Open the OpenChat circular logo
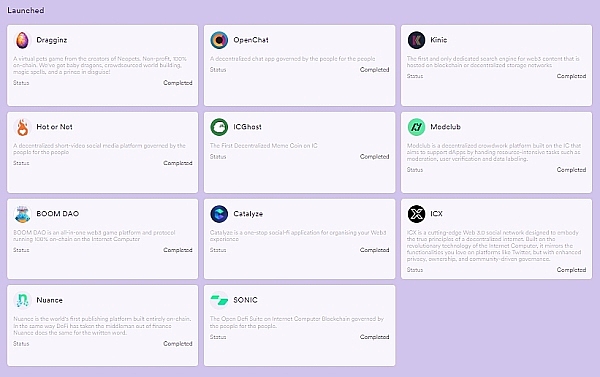This screenshot has height=377, width=600. click(219, 40)
